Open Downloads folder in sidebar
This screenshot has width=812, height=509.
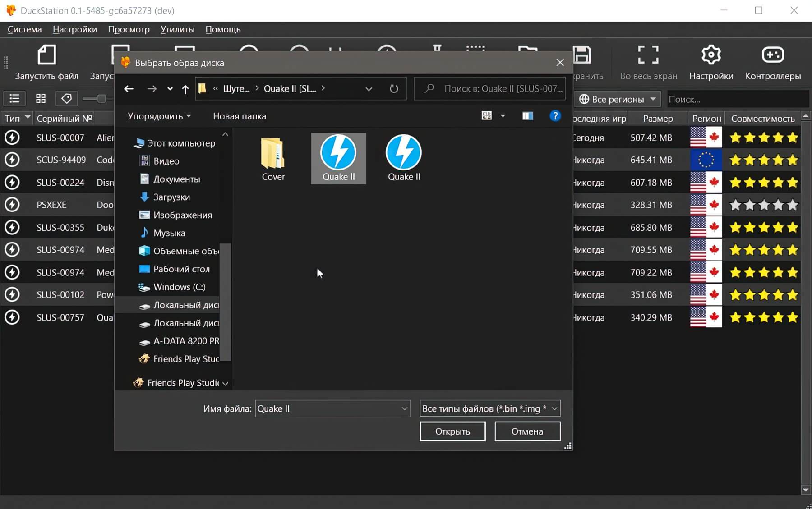(165, 197)
